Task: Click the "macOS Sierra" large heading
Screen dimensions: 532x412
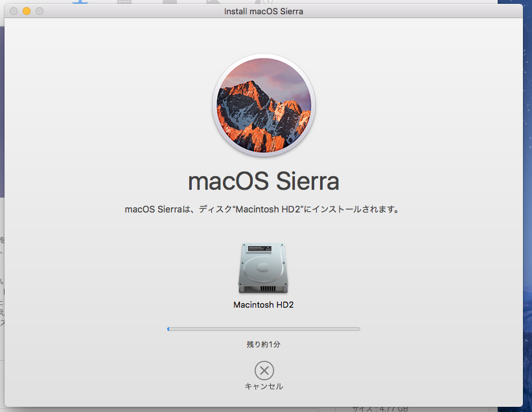Action: pos(264,181)
